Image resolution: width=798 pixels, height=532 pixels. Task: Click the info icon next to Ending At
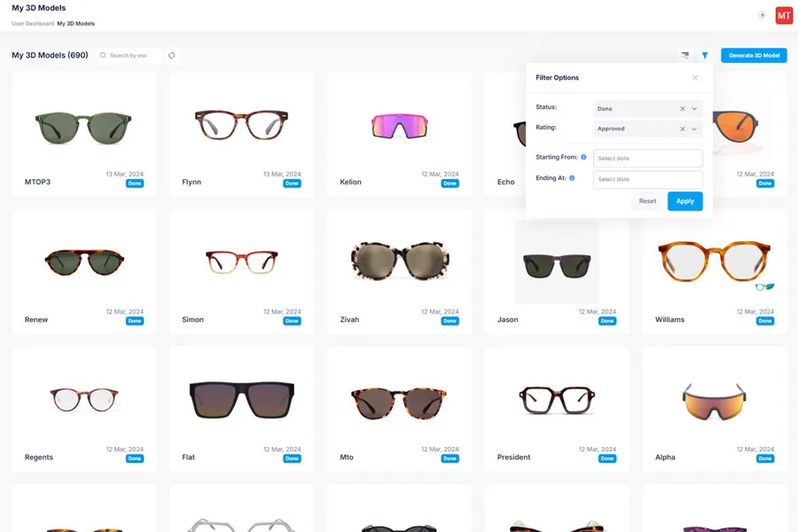[x=572, y=178]
